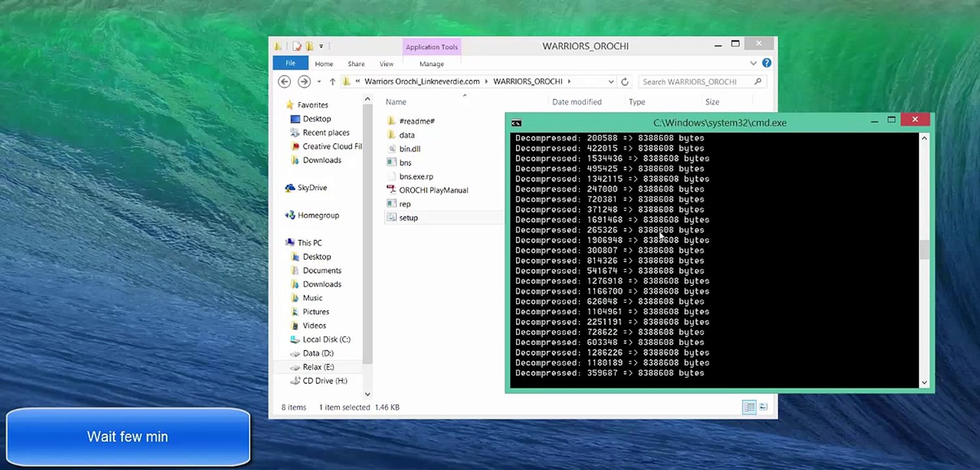Open the address bar history dropdown

pos(611,82)
